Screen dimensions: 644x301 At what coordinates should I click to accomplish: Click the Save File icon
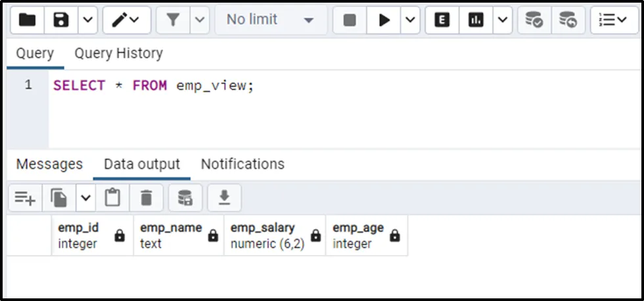(61, 20)
